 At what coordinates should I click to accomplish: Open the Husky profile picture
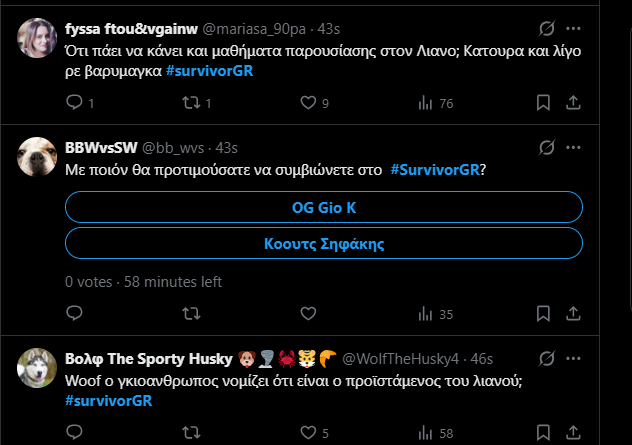tap(36, 369)
